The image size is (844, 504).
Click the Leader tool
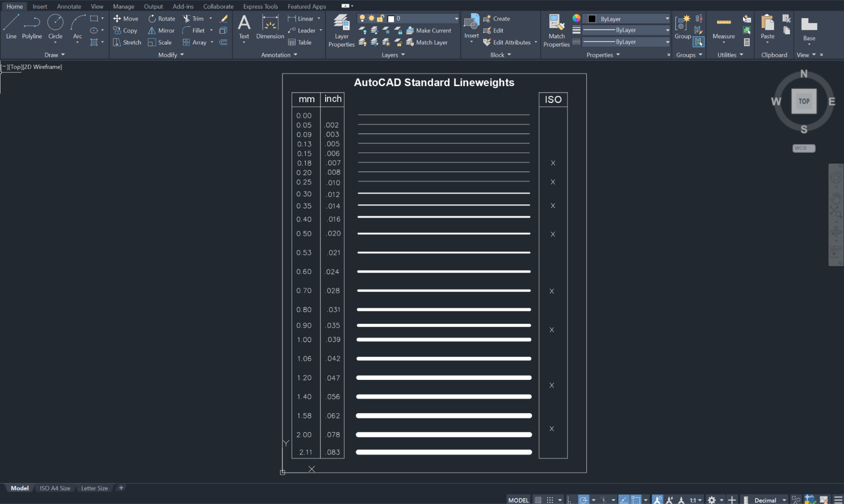301,30
